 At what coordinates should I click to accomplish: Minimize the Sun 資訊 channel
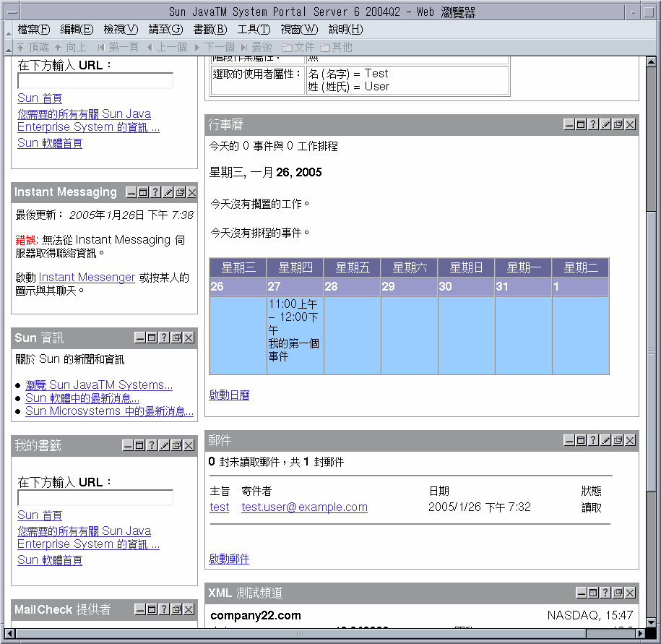coord(140,338)
